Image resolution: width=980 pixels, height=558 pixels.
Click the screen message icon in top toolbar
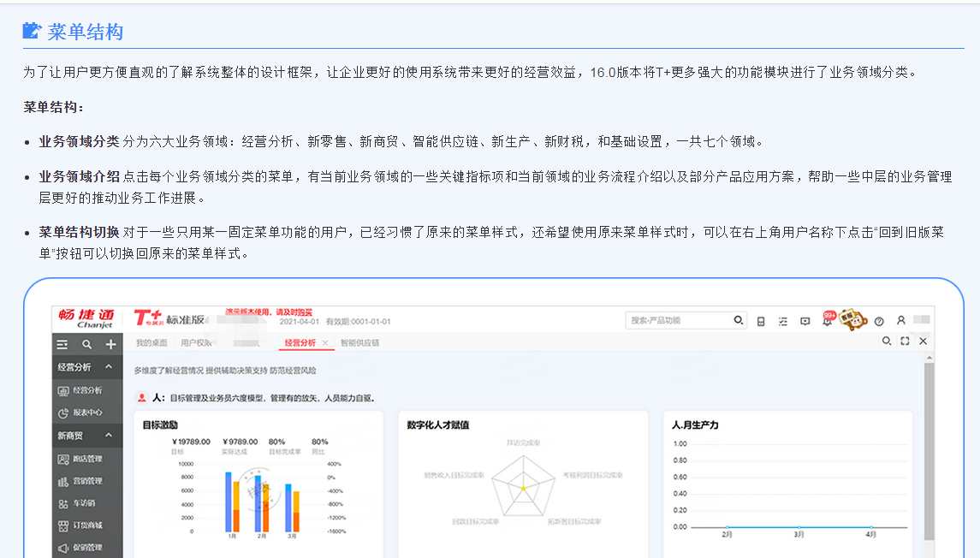pos(805,321)
